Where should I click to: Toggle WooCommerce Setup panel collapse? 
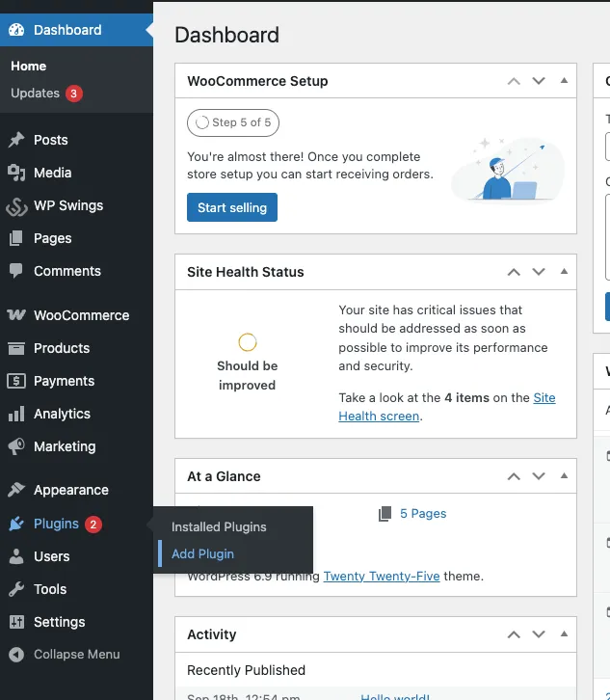[564, 81]
